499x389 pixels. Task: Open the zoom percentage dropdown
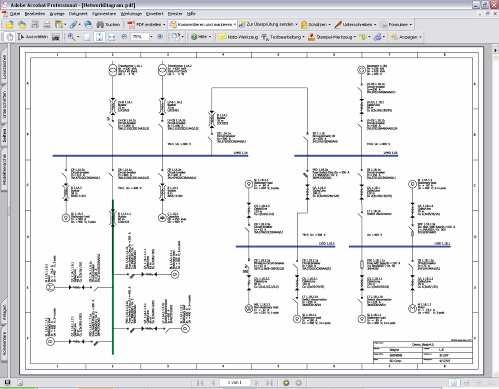pyautogui.click(x=151, y=37)
